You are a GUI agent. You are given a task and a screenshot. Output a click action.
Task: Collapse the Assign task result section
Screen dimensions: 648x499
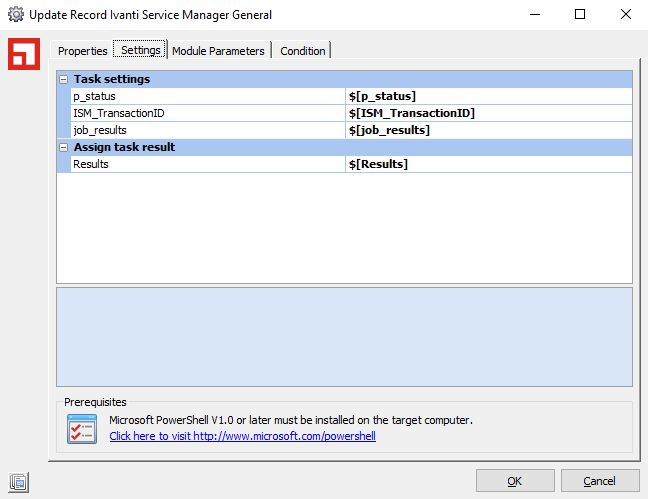63,147
